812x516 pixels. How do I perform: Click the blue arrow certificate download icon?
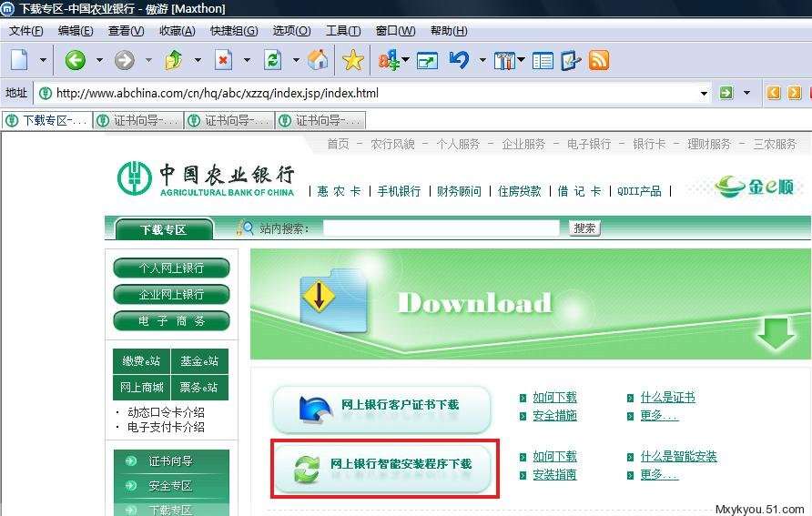315,410
